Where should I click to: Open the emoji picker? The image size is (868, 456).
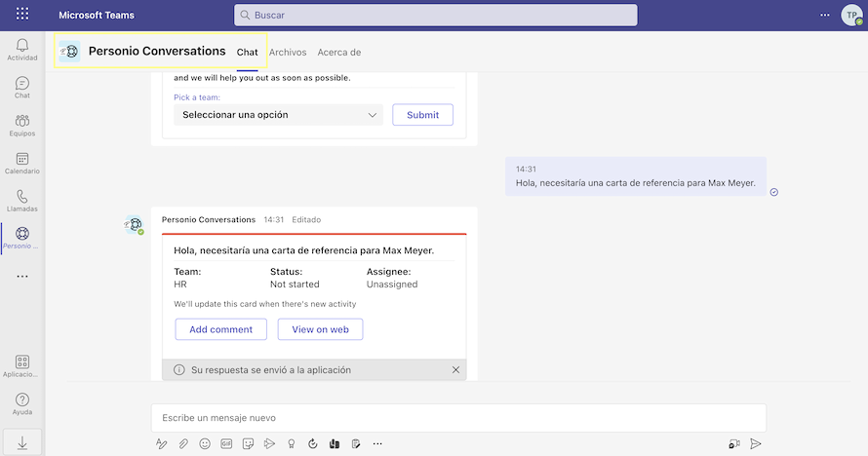(x=205, y=444)
